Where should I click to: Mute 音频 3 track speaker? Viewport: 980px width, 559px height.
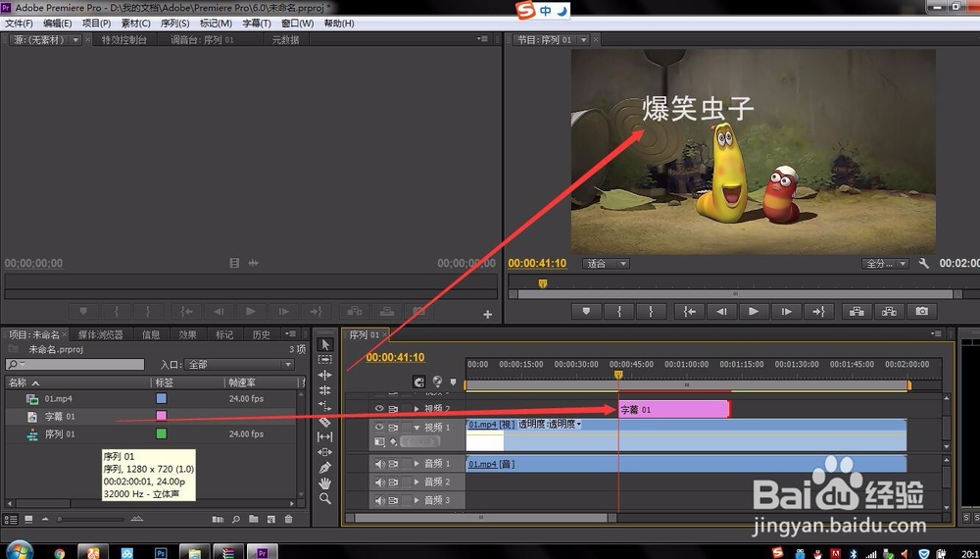[x=379, y=499]
